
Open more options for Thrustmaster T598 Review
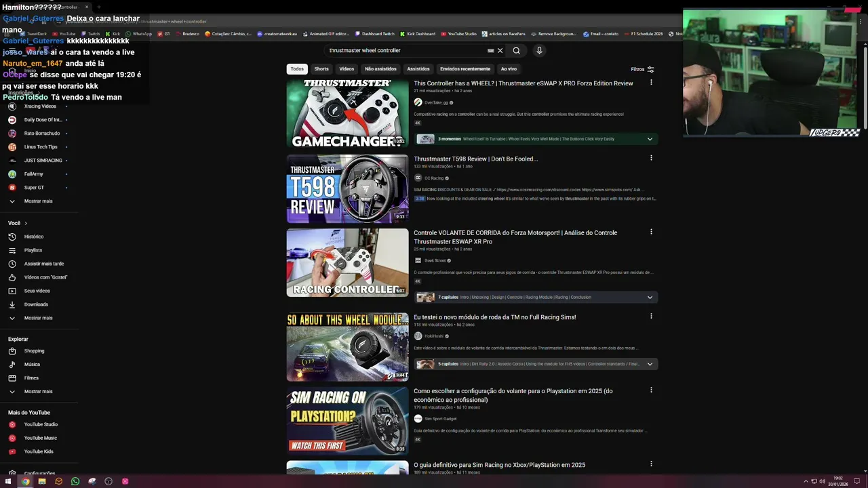[x=651, y=158]
